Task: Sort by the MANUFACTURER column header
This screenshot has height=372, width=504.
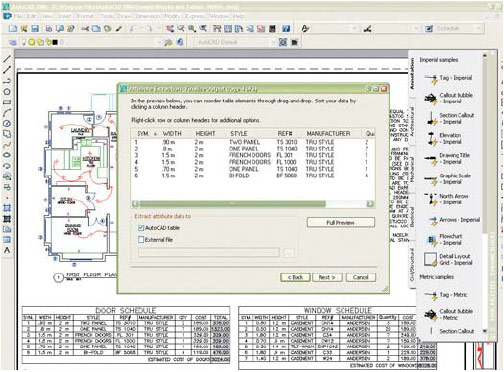Action: tap(329, 134)
